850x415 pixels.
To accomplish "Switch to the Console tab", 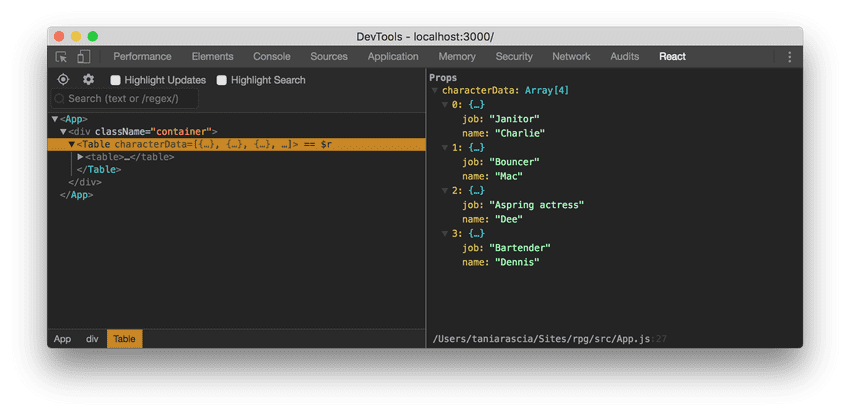I will click(272, 57).
